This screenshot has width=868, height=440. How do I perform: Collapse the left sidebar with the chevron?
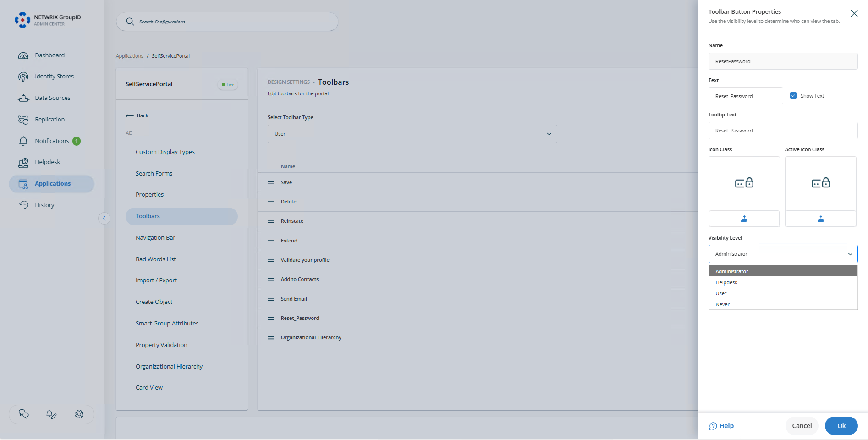pos(104,218)
